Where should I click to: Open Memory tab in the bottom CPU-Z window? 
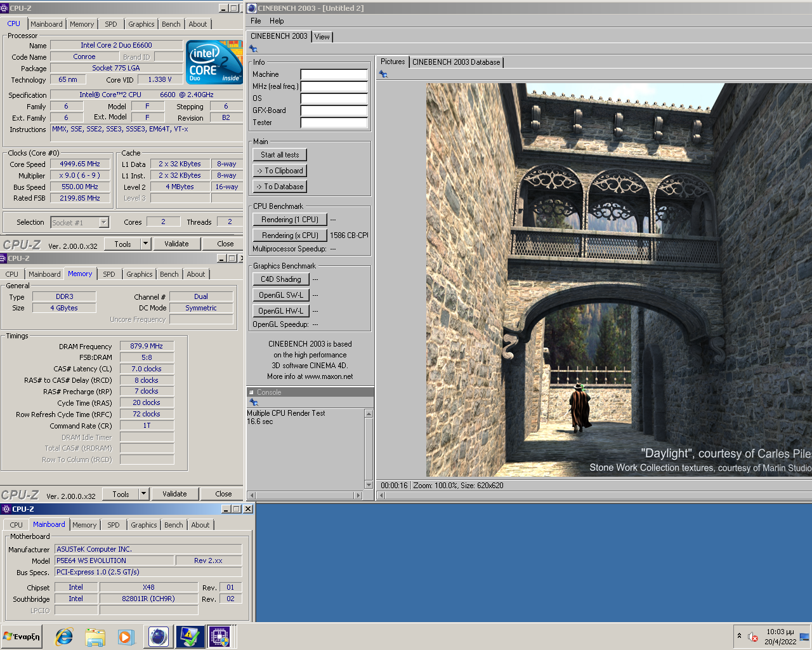point(84,525)
